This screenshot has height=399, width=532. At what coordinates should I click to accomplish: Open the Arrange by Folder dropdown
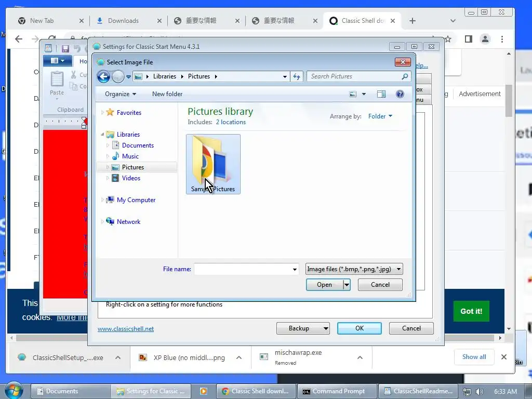click(380, 116)
